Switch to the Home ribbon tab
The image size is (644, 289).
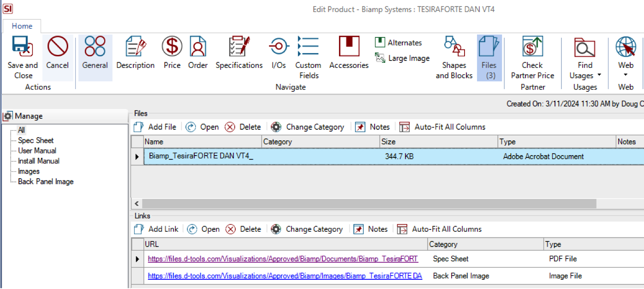click(x=22, y=26)
